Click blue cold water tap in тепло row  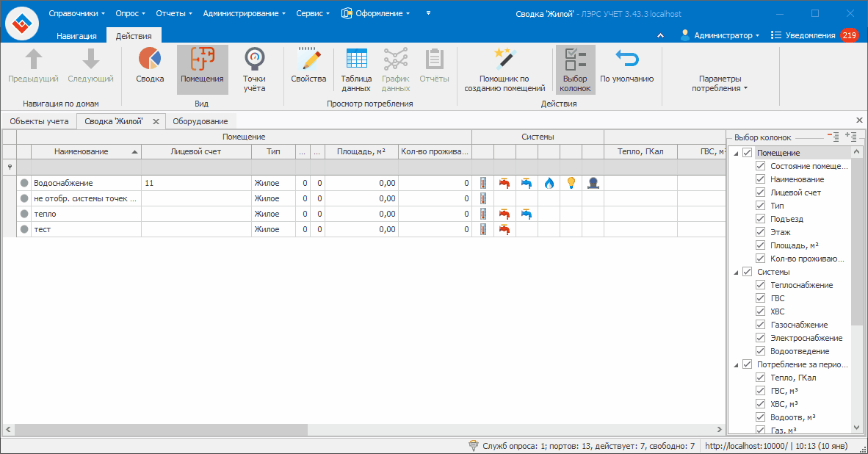click(527, 214)
